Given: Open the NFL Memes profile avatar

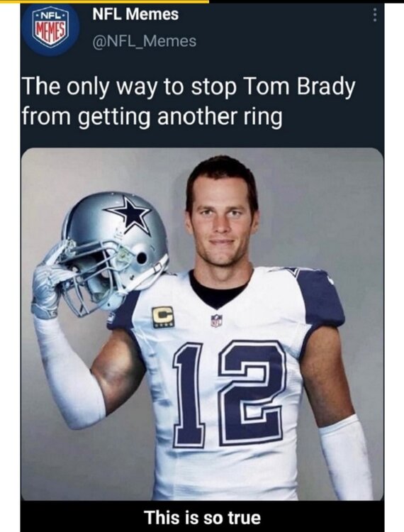Looking at the screenshot, I should (x=51, y=28).
